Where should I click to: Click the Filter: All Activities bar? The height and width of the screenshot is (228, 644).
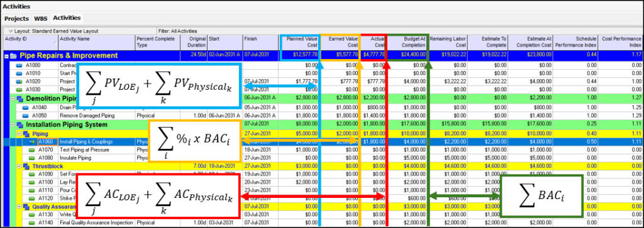pos(177,31)
